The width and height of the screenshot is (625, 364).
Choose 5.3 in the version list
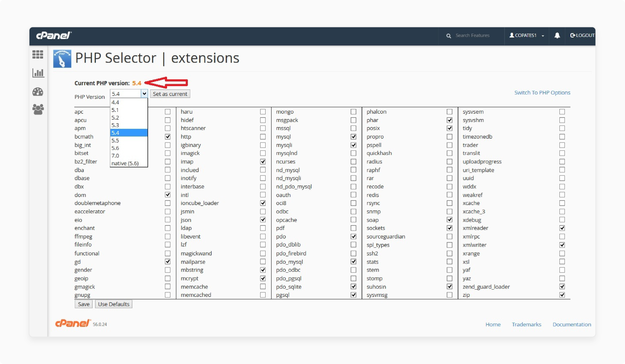point(129,125)
